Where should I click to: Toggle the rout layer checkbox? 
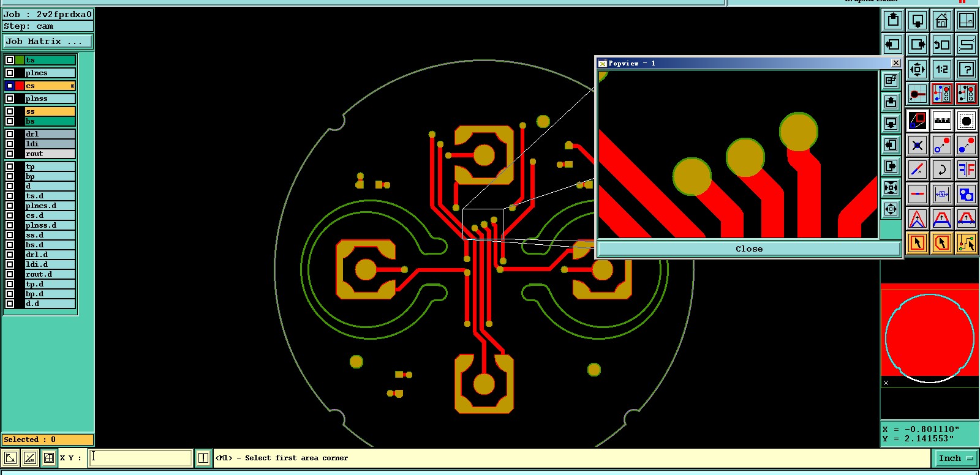coord(10,154)
